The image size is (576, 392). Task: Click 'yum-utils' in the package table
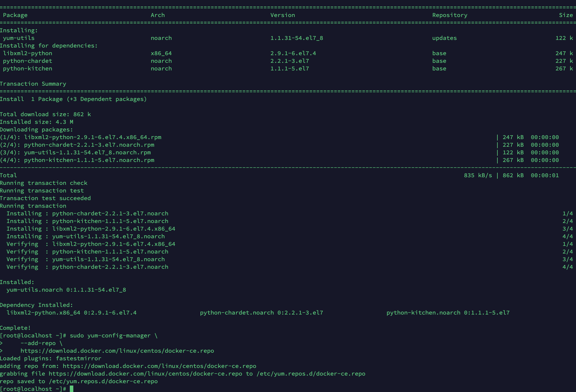(19, 38)
